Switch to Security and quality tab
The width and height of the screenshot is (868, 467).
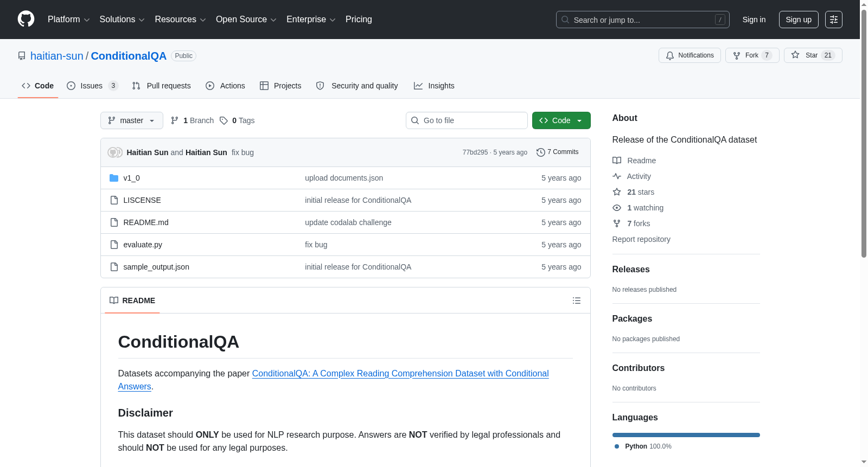(357, 86)
